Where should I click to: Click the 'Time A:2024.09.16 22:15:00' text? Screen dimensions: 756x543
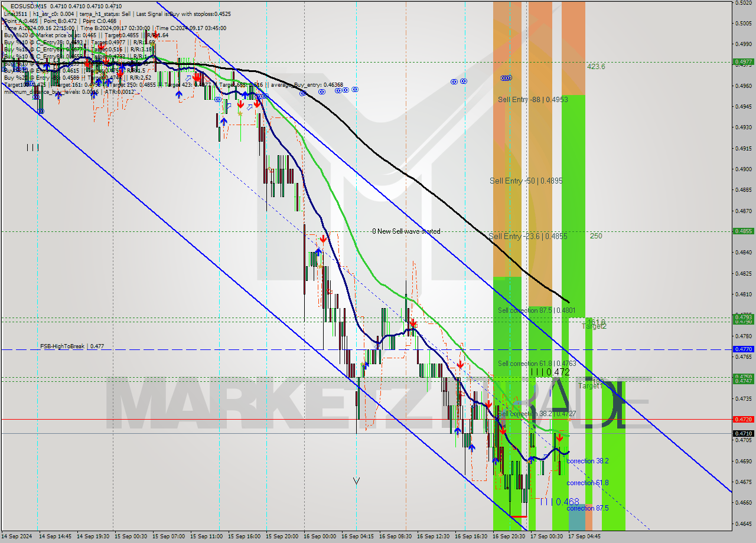(39, 28)
